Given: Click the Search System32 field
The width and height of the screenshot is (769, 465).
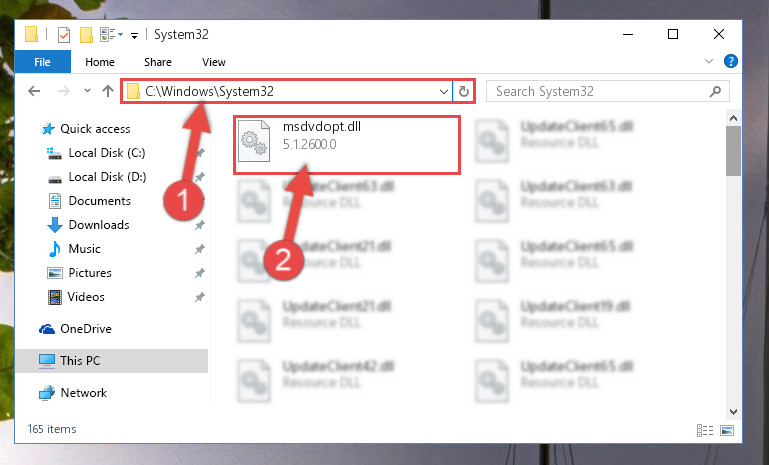Looking at the screenshot, I should 597,91.
